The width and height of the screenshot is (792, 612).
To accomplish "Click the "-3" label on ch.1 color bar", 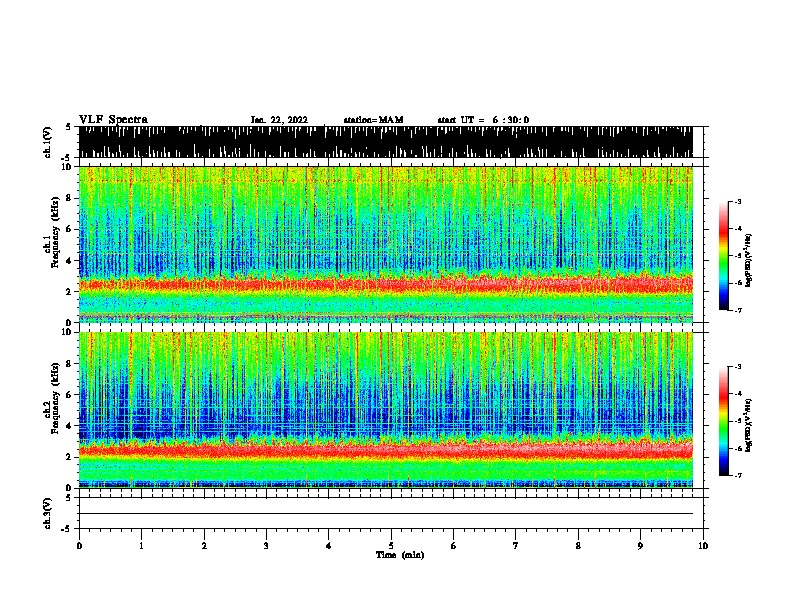I will [x=737, y=202].
